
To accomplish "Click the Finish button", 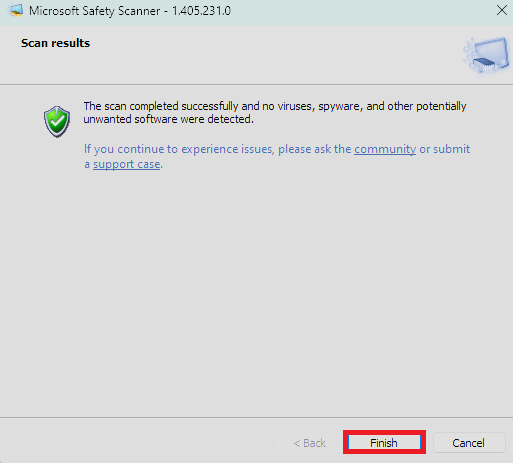I will (x=384, y=443).
